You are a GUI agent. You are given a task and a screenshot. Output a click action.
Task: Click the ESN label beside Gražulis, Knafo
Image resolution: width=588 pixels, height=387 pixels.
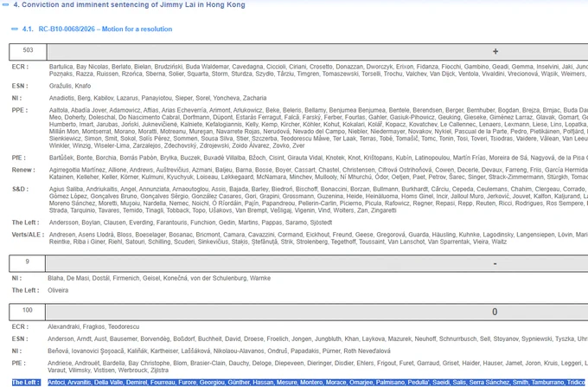tap(20, 86)
